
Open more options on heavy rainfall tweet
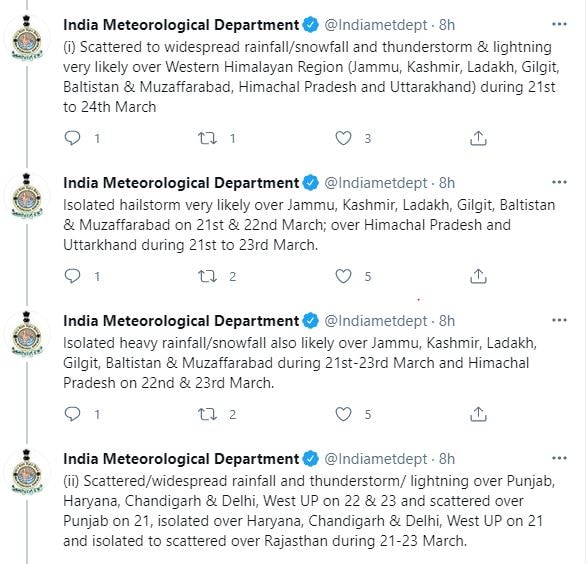pos(560,321)
